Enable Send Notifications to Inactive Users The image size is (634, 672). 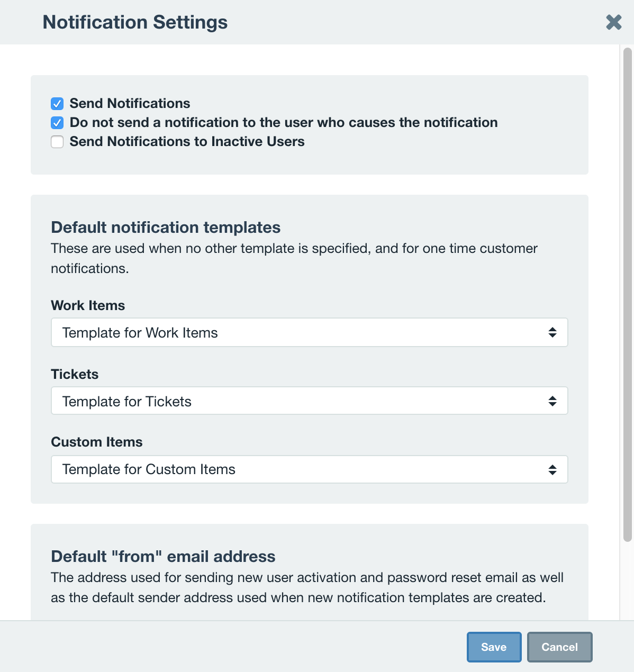[x=57, y=142]
